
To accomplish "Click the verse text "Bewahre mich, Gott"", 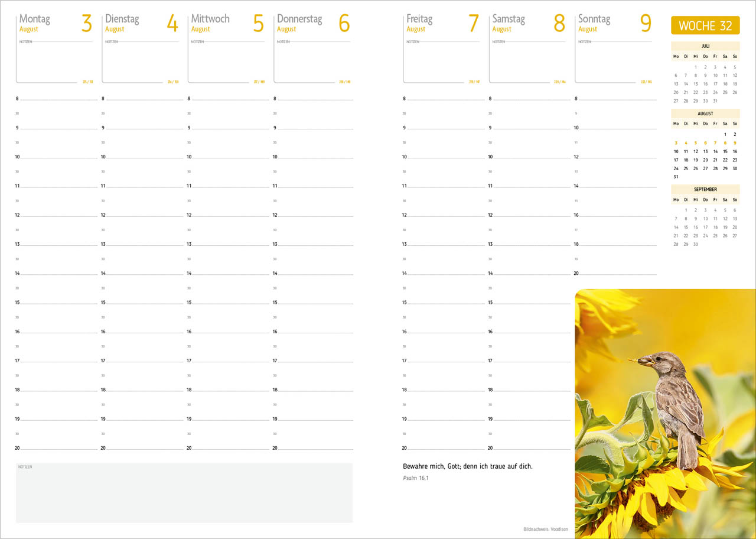I will coord(467,466).
